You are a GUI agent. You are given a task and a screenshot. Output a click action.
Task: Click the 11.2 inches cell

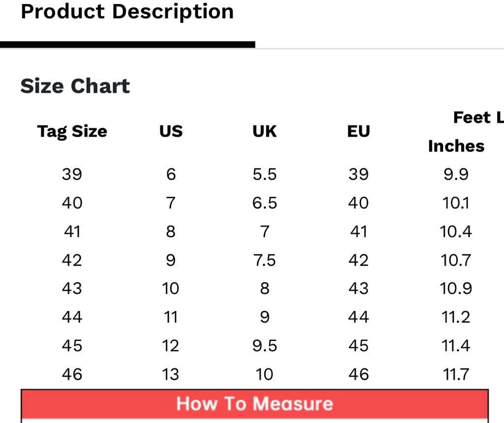pos(456,317)
